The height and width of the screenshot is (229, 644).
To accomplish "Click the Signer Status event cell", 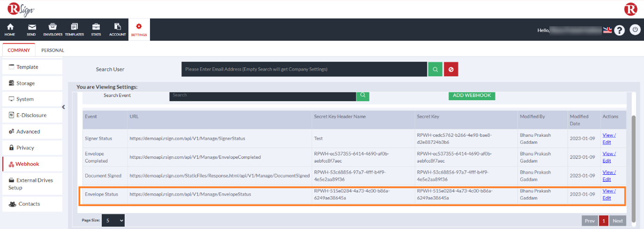I will coord(105,138).
